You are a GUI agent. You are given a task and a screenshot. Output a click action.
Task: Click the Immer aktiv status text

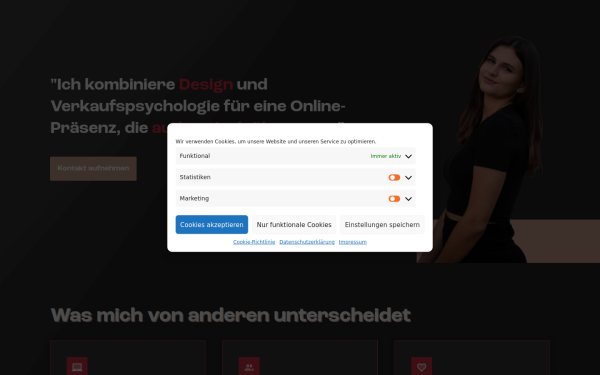386,156
